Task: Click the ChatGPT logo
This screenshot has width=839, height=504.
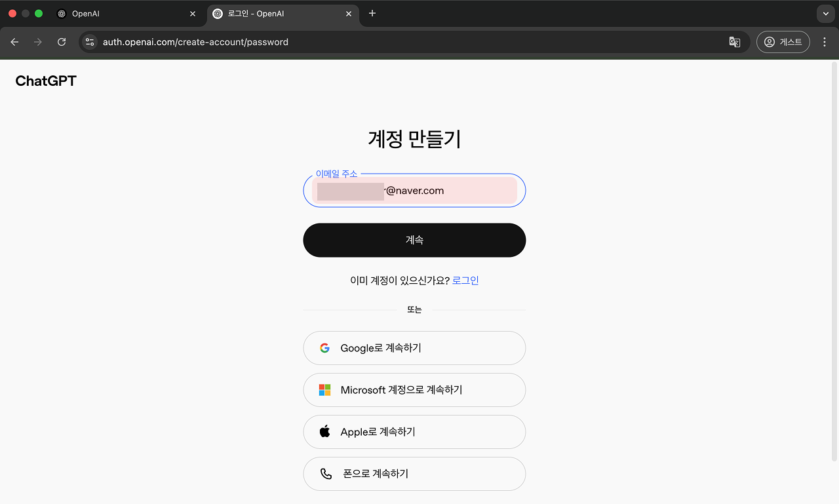Action: 46,81
